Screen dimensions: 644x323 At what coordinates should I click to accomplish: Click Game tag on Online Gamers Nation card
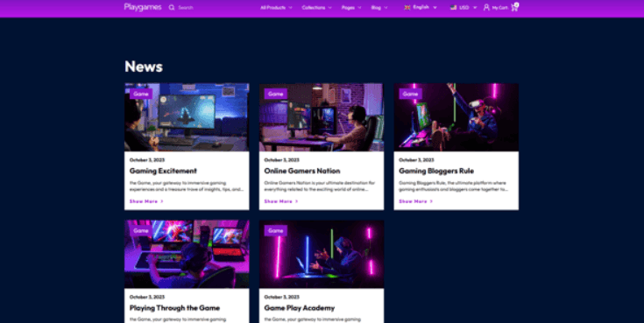click(x=276, y=94)
